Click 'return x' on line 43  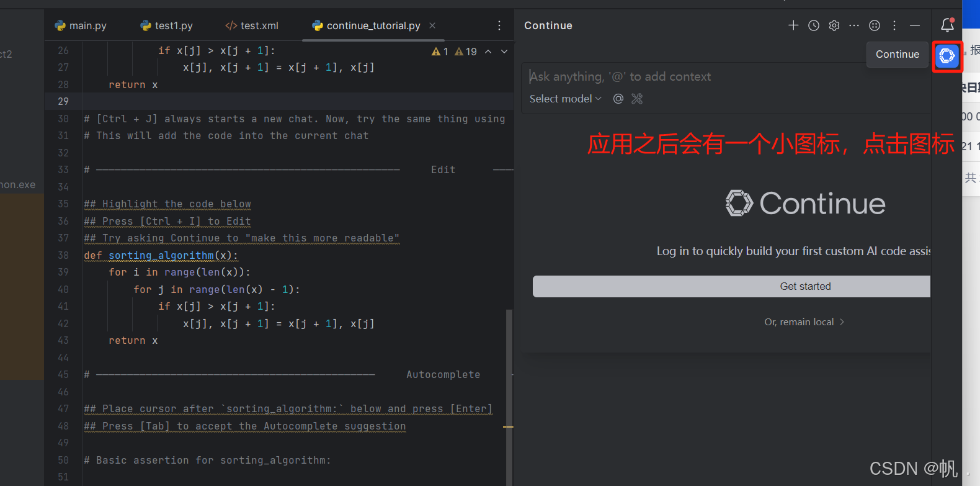click(133, 341)
